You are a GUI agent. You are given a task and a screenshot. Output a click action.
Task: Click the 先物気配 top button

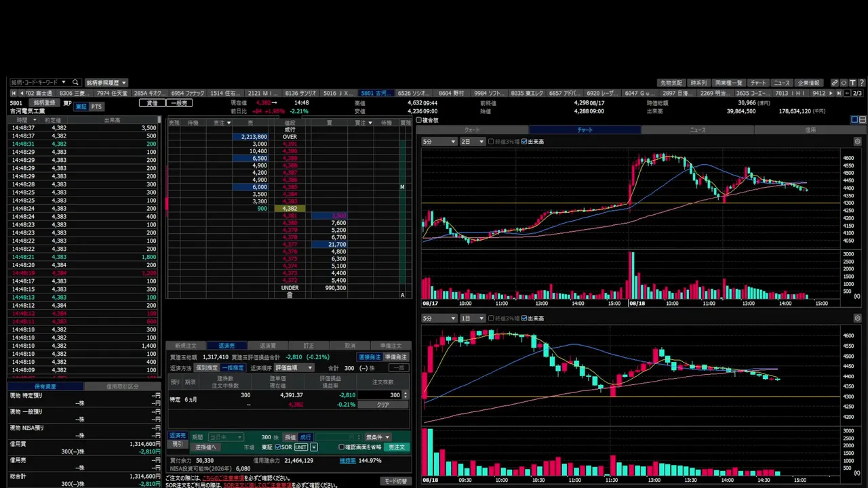pyautogui.click(x=671, y=83)
